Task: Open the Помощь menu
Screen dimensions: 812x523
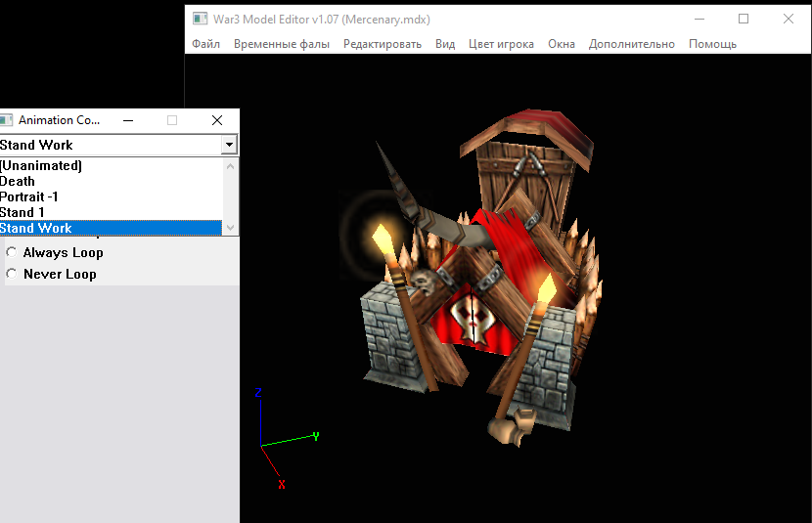Action: [712, 44]
